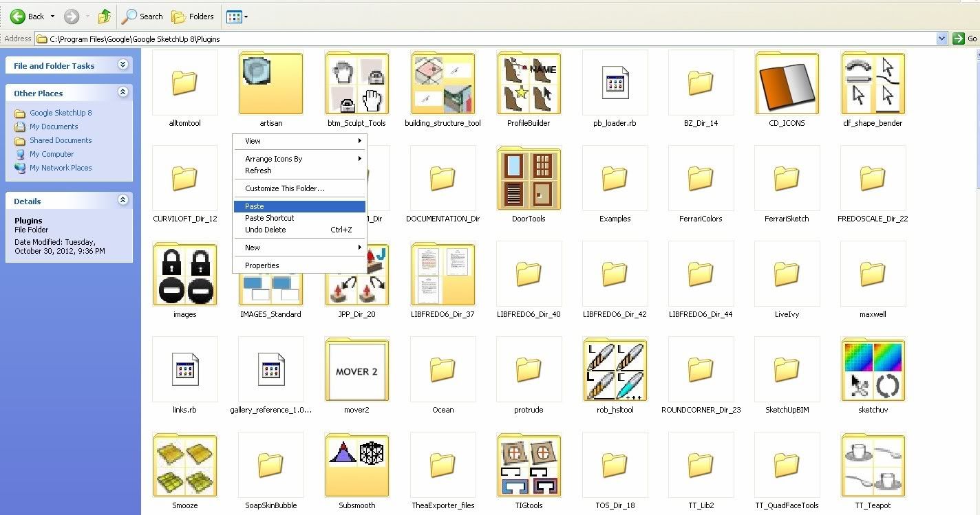Open My Network Places link
The image size is (980, 515).
[x=61, y=168]
